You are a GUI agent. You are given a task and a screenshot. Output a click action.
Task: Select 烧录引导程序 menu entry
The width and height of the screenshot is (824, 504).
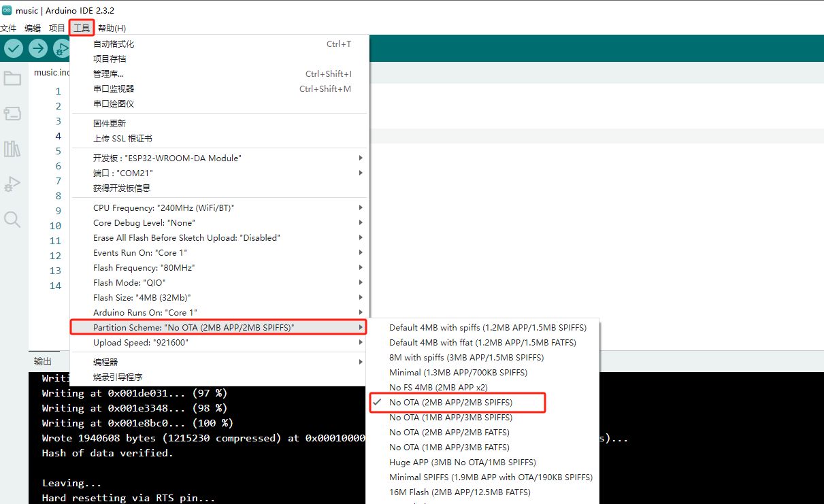pos(219,377)
